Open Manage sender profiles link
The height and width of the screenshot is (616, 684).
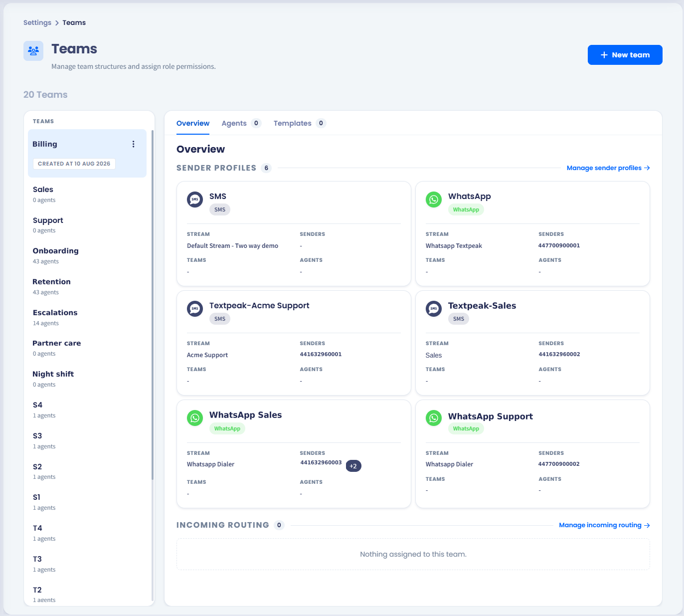click(x=608, y=168)
